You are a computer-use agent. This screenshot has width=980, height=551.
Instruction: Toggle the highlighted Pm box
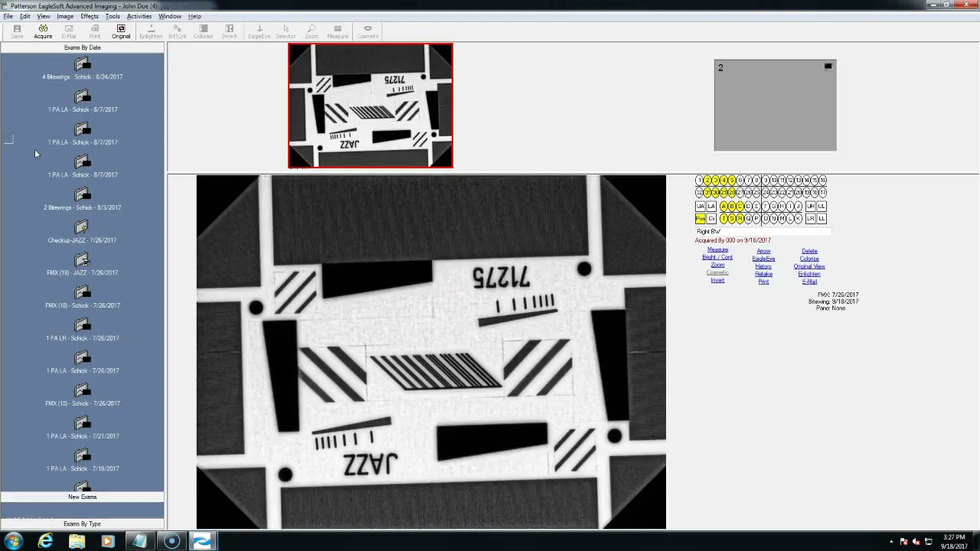click(x=700, y=219)
